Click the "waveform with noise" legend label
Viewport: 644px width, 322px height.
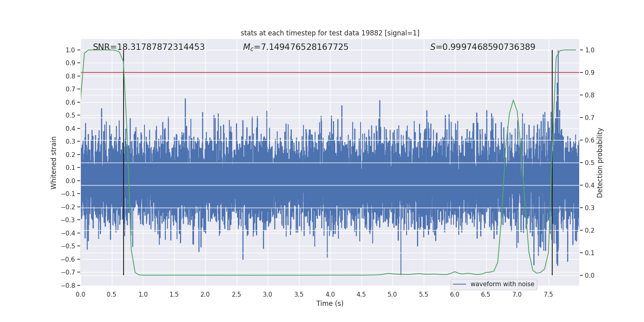click(502, 284)
